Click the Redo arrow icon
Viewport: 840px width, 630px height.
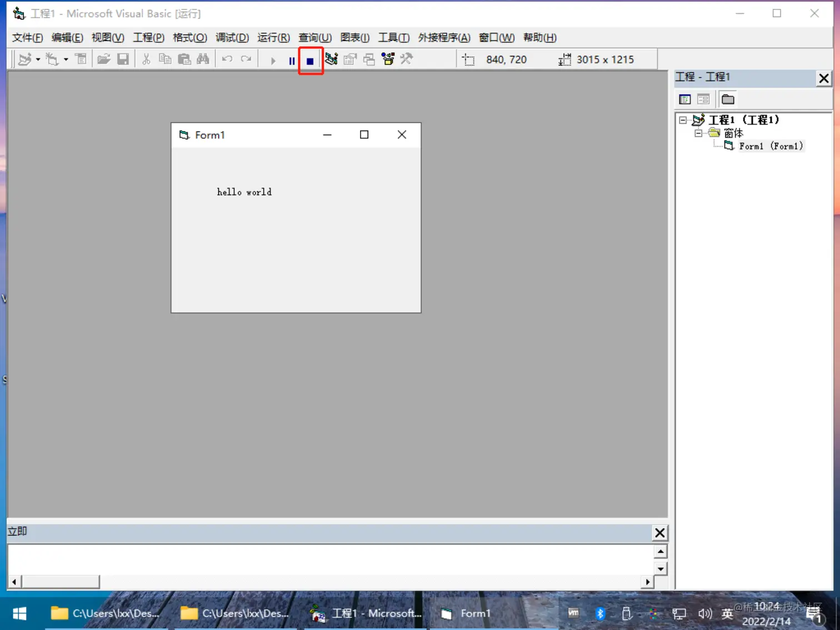(246, 59)
